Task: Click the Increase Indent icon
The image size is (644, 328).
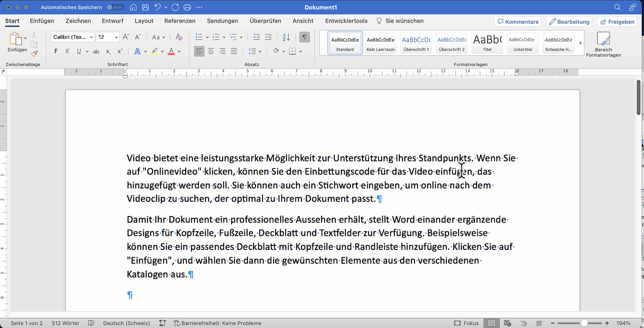Action: [x=268, y=37]
